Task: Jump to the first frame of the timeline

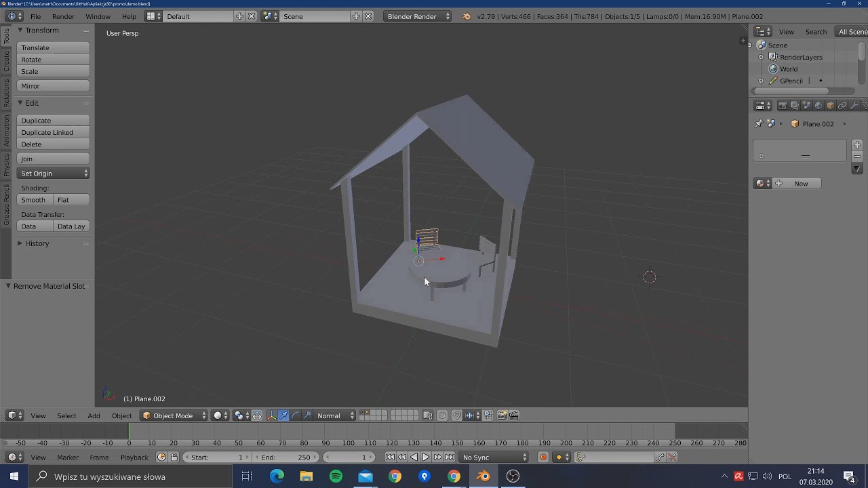Action: click(391, 457)
